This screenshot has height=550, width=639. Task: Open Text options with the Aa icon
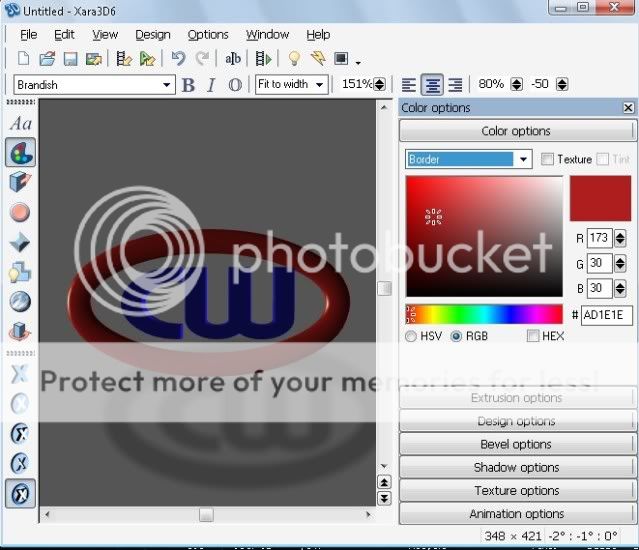click(x=20, y=124)
